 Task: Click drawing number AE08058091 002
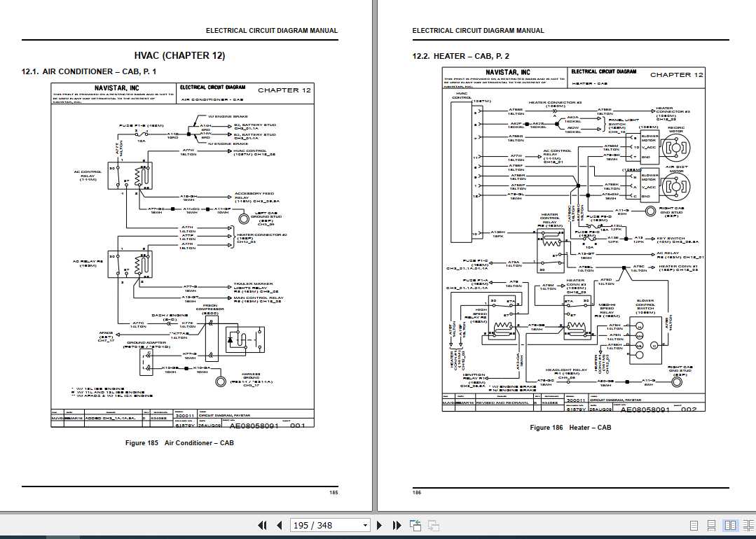coord(658,410)
